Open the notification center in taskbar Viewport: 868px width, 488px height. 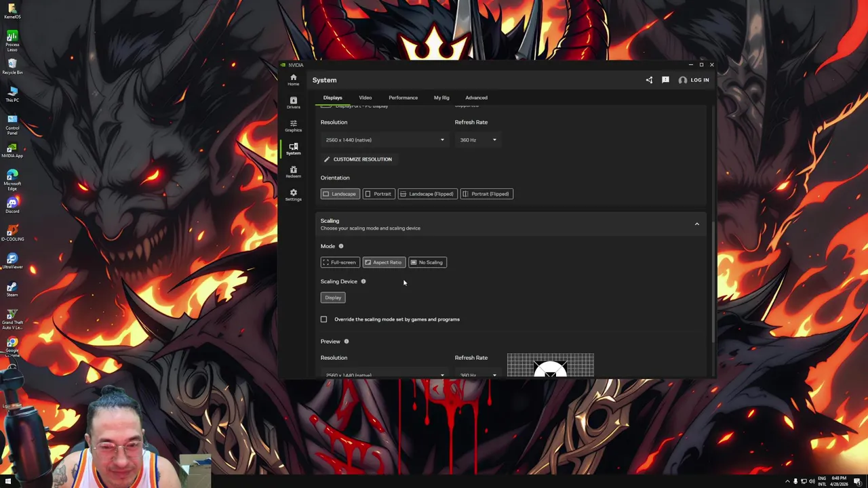pyautogui.click(x=859, y=481)
